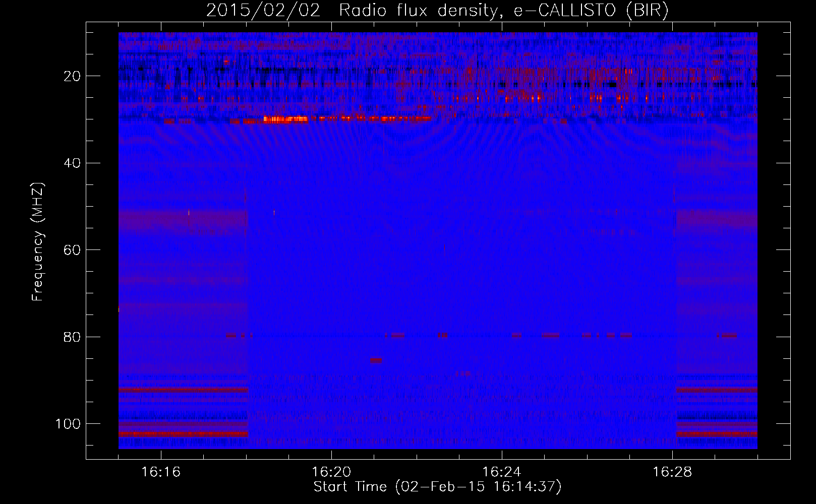Viewport: 816px width, 504px height.
Task: Click the "80" frequency tick label
Action: tap(72, 337)
